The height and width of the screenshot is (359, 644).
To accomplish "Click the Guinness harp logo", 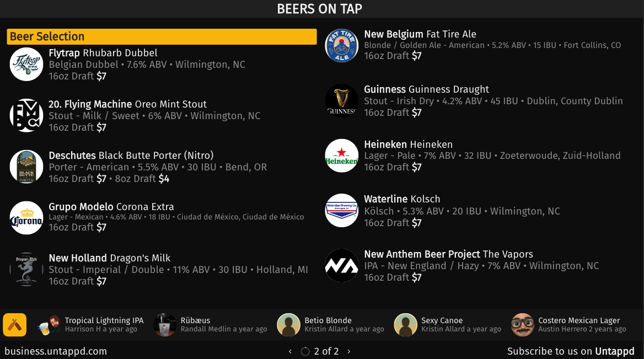I will [342, 100].
